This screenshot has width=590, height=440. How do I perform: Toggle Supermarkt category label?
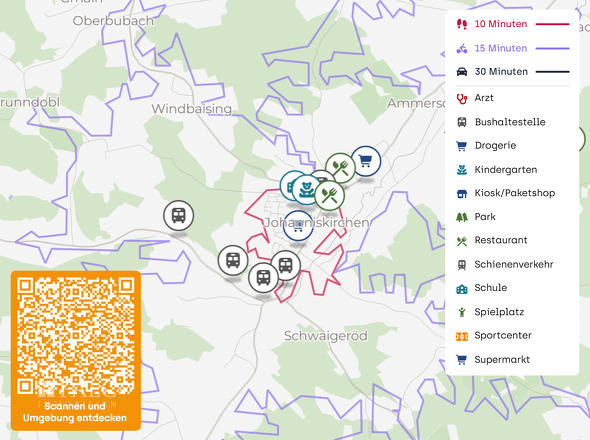[x=502, y=360]
